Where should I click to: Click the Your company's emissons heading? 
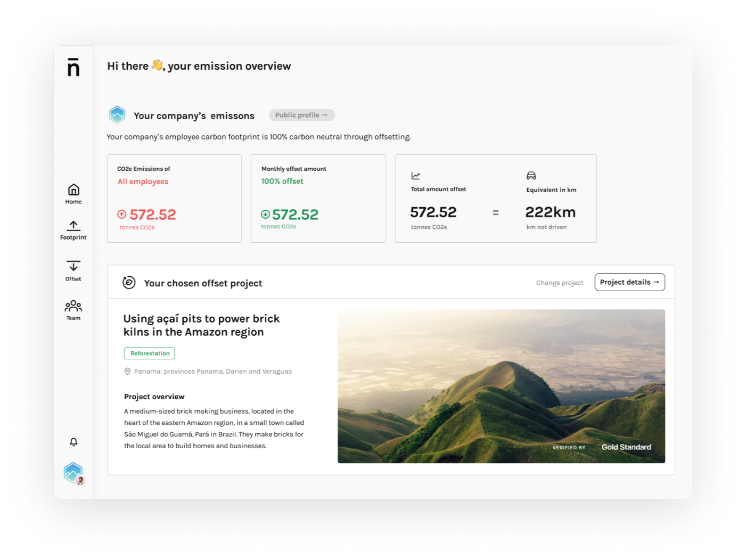pos(194,116)
